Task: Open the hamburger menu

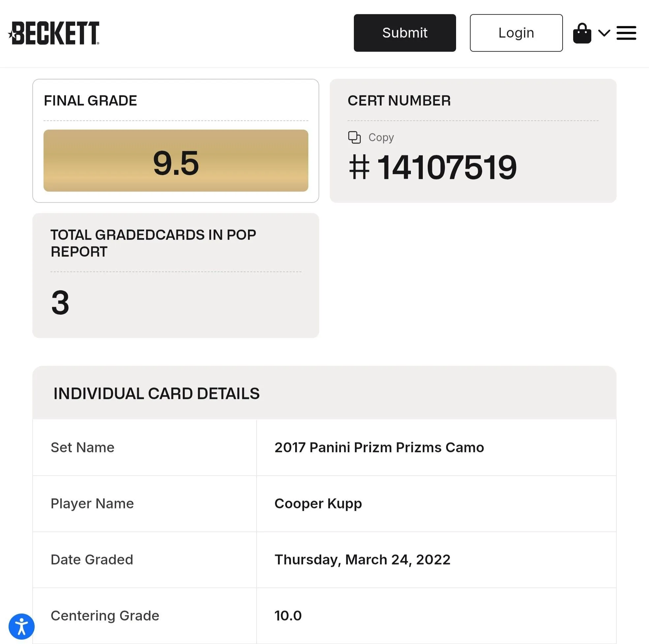Action: (626, 33)
